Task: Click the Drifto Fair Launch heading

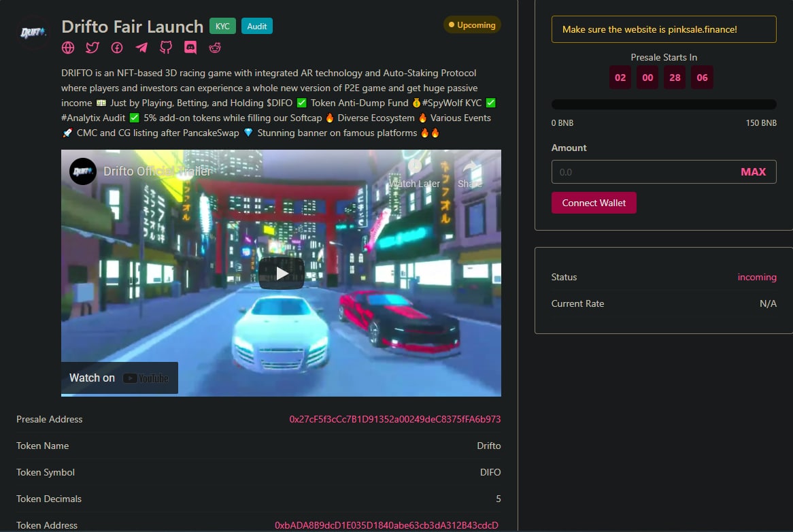Action: (x=132, y=27)
